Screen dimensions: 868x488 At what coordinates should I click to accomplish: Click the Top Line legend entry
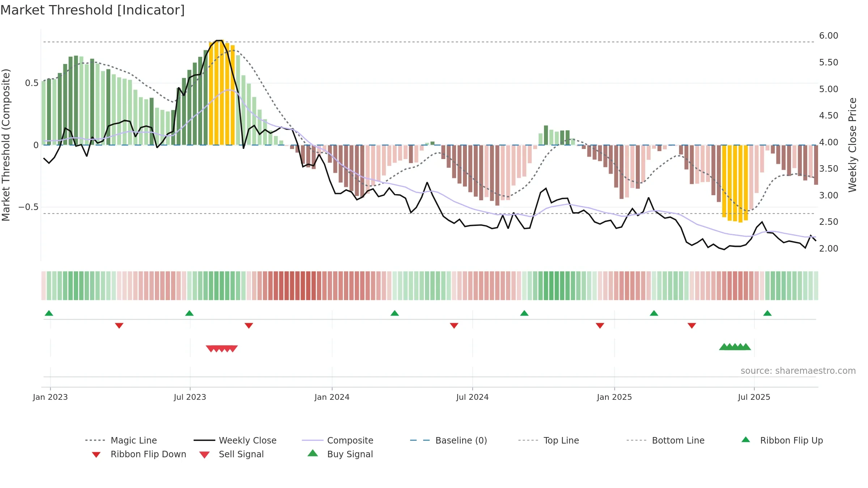[549, 440]
